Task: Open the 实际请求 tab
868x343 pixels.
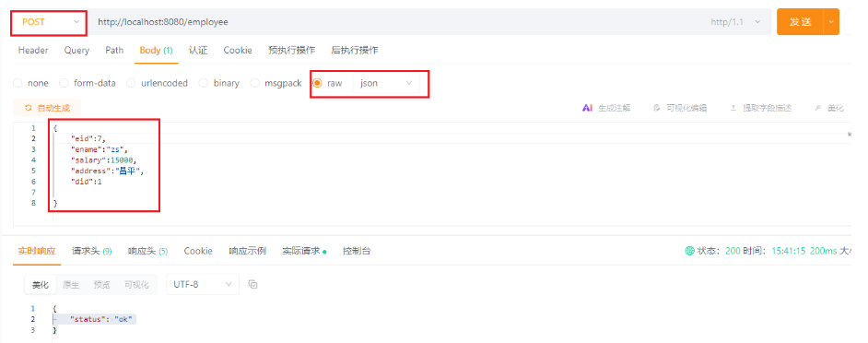Action: click(x=304, y=251)
